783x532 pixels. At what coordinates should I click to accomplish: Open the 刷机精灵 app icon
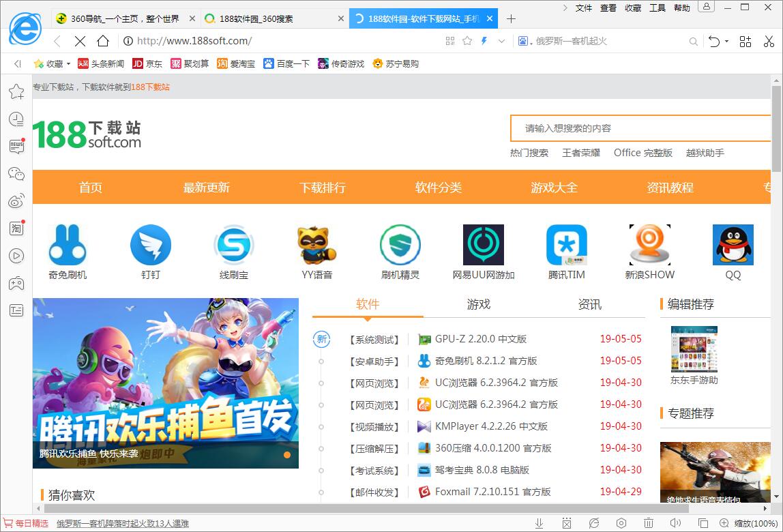click(x=400, y=244)
